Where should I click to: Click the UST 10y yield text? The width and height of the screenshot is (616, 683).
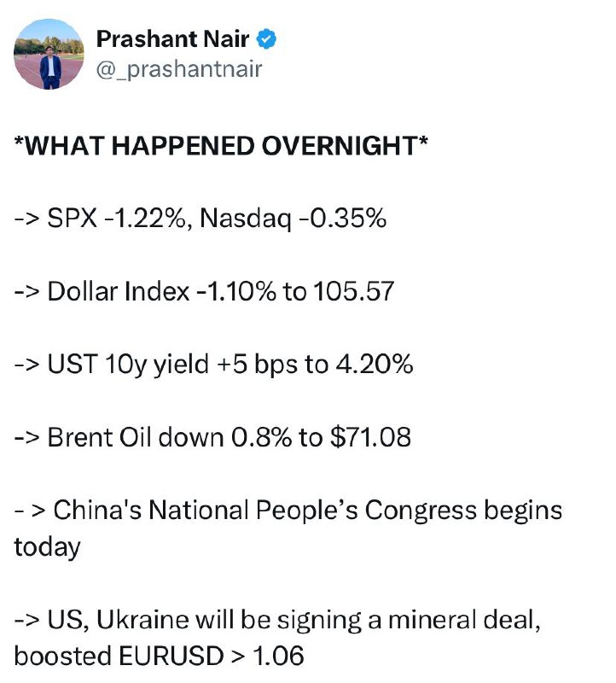pyautogui.click(x=128, y=365)
